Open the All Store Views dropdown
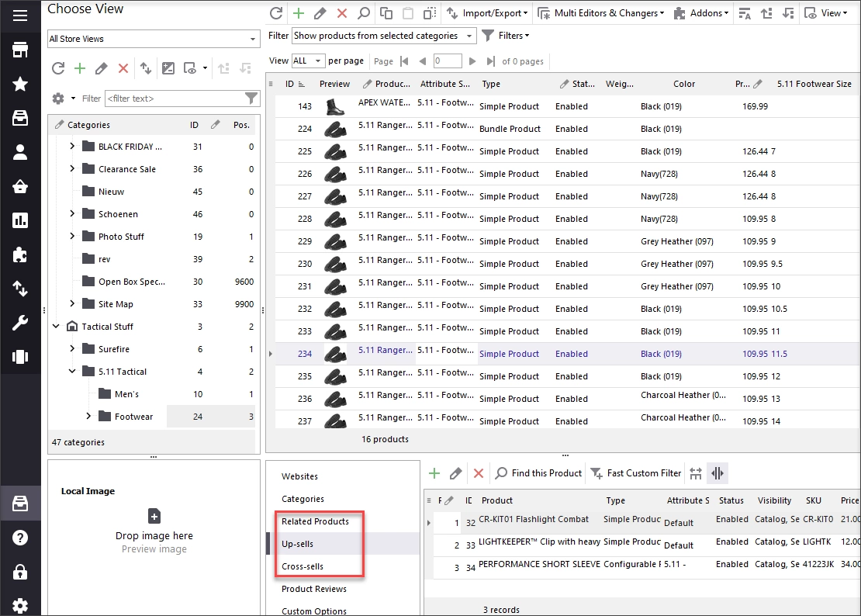Image resolution: width=861 pixels, height=616 pixels. [x=154, y=39]
